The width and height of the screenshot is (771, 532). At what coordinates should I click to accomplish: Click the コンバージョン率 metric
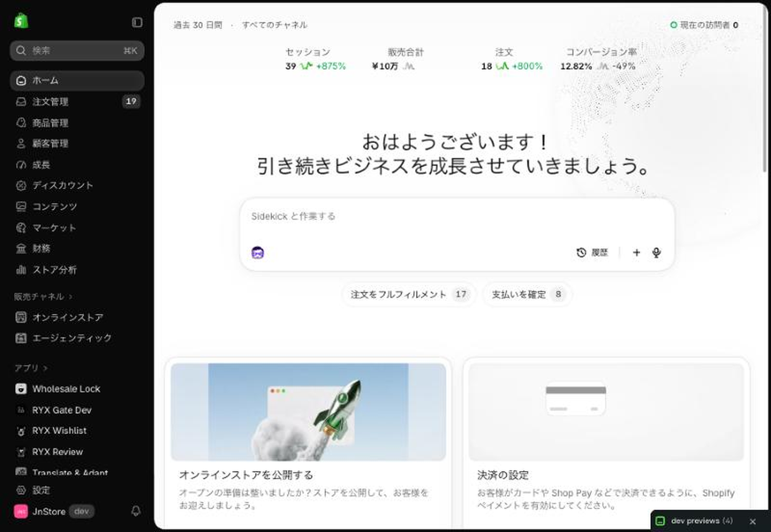coord(598,59)
